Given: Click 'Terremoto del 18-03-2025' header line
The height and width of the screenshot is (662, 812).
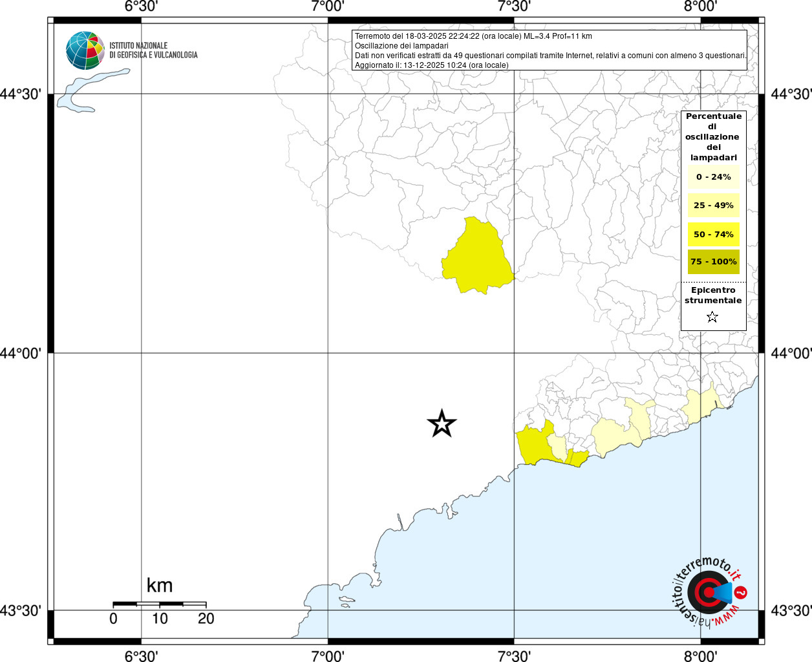Looking at the screenshot, I should tap(473, 36).
